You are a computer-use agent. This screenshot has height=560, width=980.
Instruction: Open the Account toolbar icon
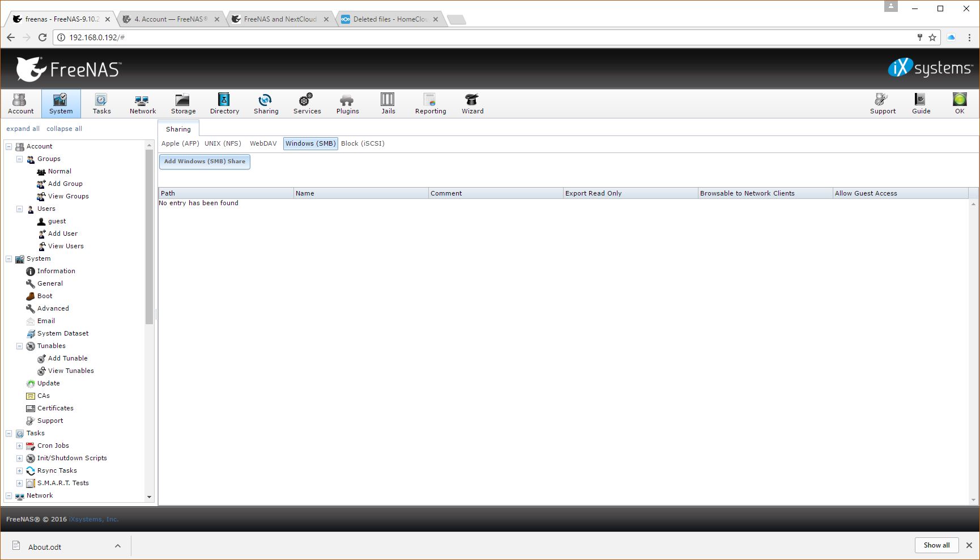click(x=20, y=104)
